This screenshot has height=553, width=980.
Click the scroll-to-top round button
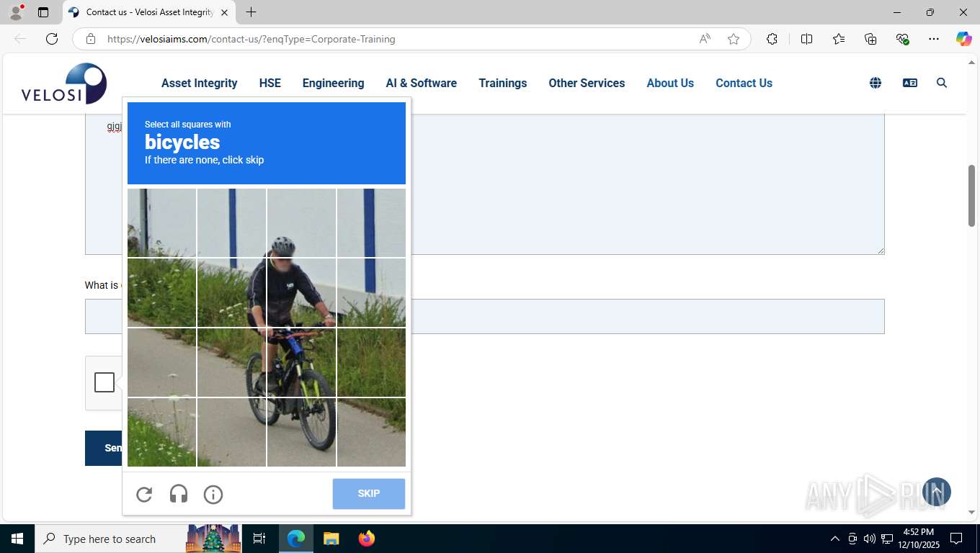click(x=937, y=492)
